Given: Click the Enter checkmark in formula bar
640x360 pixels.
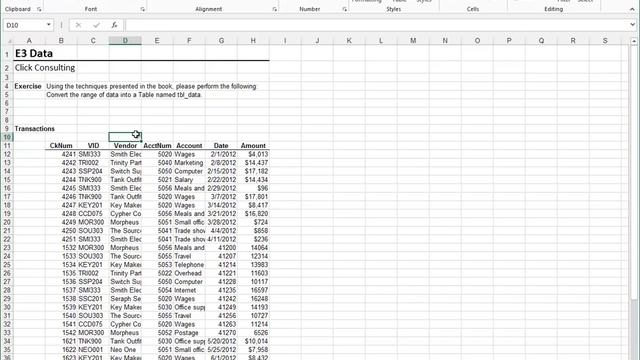Looking at the screenshot, I should (x=96, y=25).
